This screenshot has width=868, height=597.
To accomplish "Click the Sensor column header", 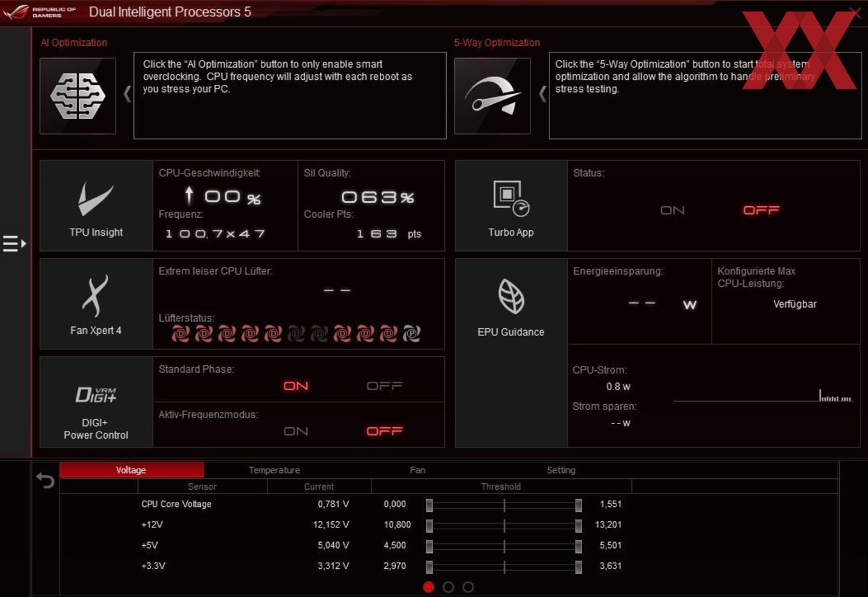I will (202, 487).
